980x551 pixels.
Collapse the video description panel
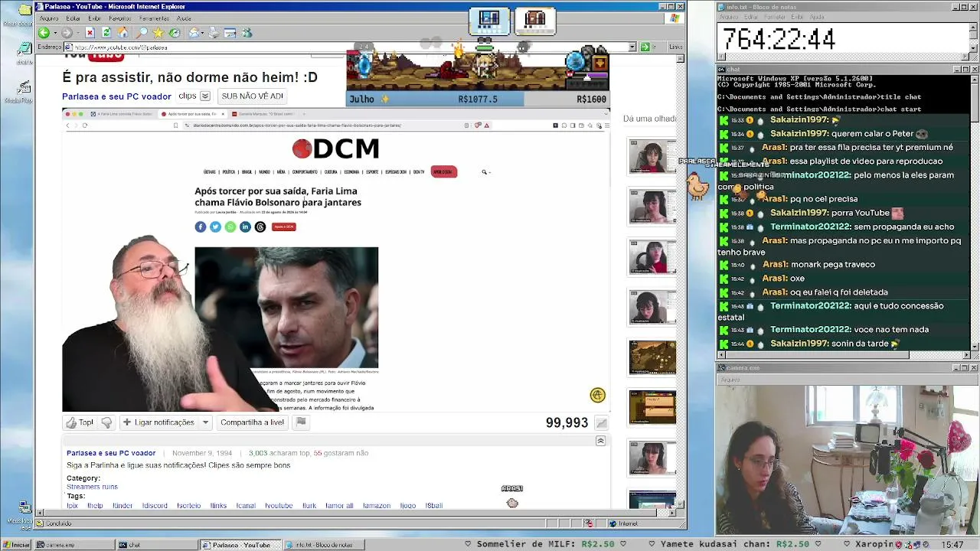coord(600,441)
